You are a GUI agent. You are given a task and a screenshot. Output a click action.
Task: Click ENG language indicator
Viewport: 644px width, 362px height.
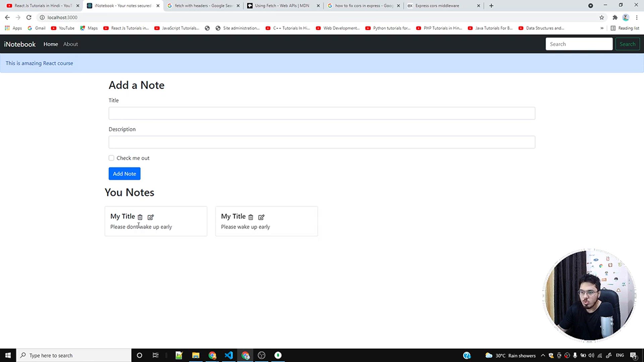[620, 355]
